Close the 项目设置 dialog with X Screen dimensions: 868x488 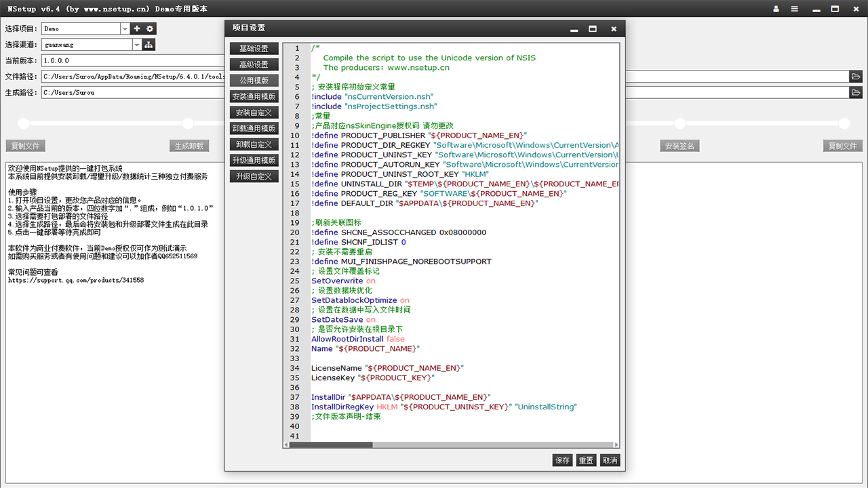pyautogui.click(x=614, y=28)
